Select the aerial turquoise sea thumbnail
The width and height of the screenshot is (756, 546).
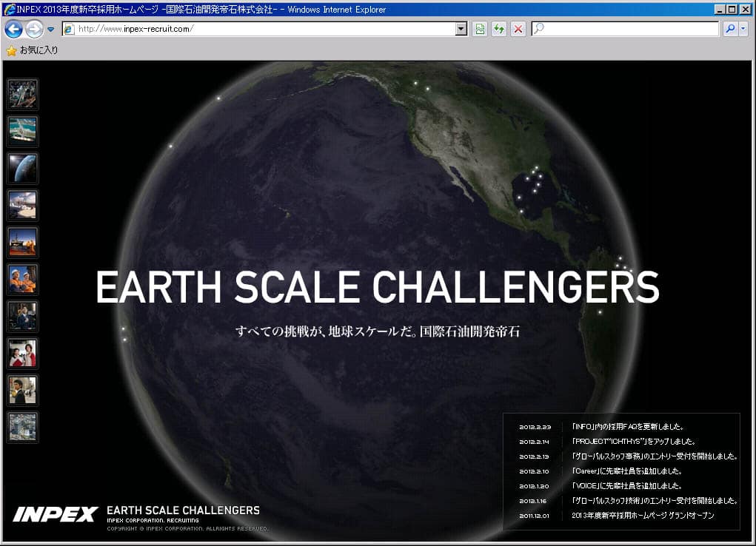[x=22, y=131]
